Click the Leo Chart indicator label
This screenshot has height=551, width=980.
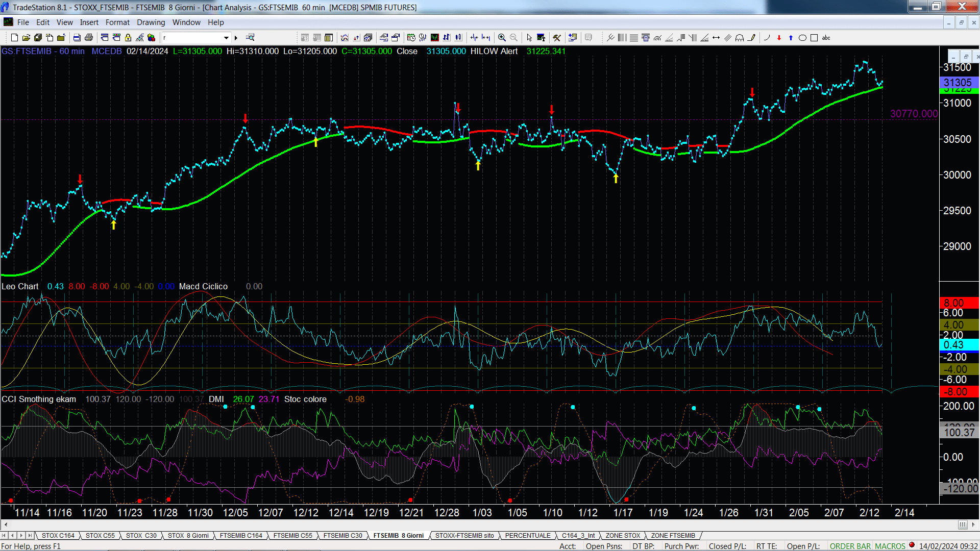(20, 287)
